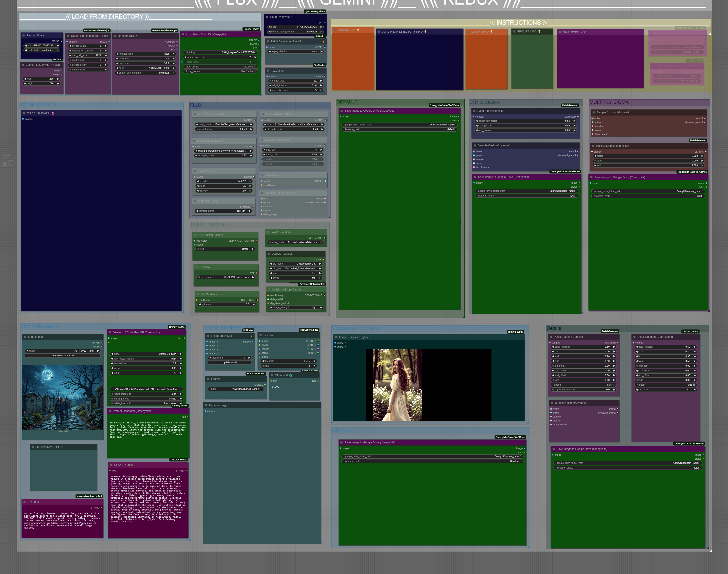The width and height of the screenshot is (728, 574).
Task: Open the scheduler dropdown in BasicScheduler
Action: tap(224, 181)
